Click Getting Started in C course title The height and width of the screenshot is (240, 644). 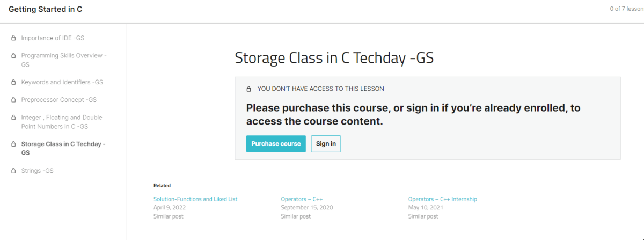46,10
